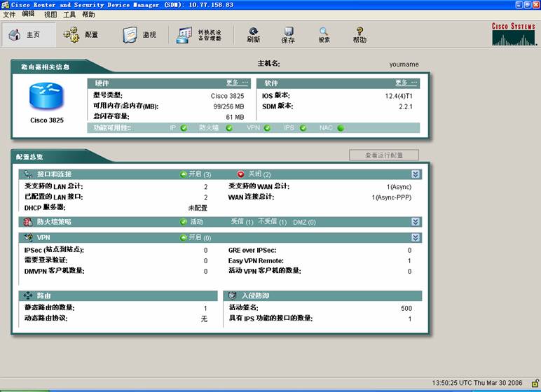Click the DHCP 服务器 value 未配置
541x392 pixels.
(198, 208)
